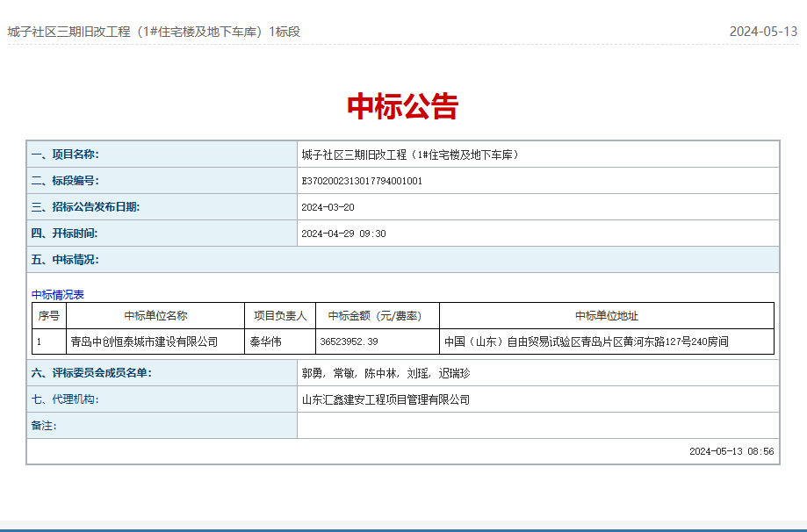Select agency 山东汇鑫建安工程项目管理有限公司
The height and width of the screenshot is (532, 807).
coord(385,399)
